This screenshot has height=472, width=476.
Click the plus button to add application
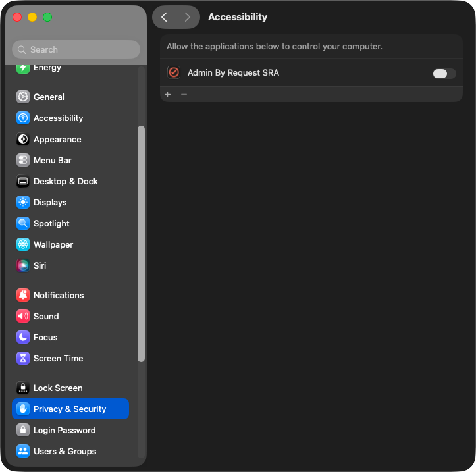click(168, 94)
